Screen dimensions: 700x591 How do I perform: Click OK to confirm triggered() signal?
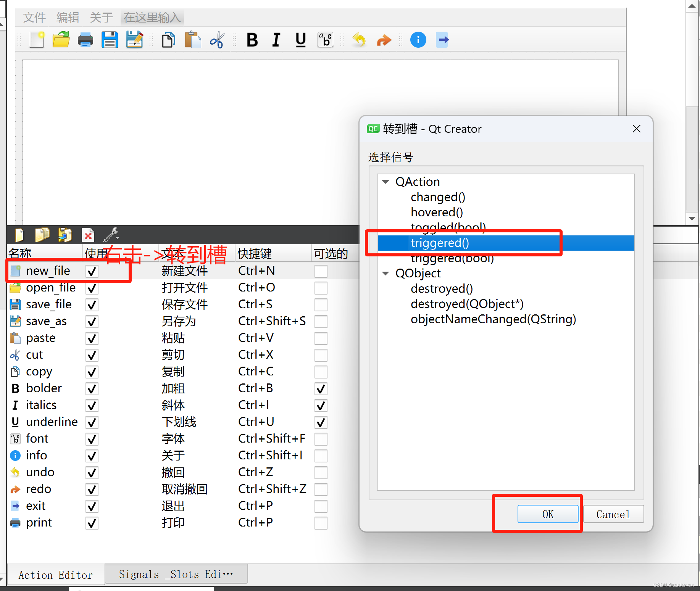click(548, 514)
